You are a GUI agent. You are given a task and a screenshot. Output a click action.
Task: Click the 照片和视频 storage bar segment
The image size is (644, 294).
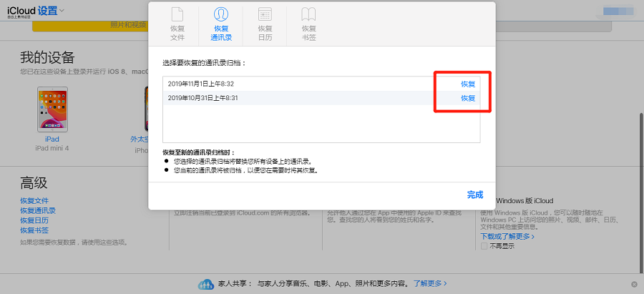(x=89, y=26)
